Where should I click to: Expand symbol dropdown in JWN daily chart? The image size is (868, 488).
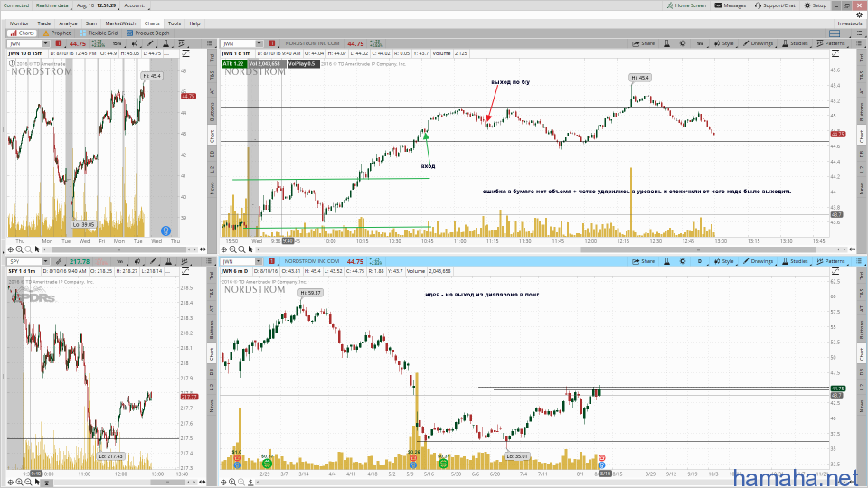coord(259,262)
